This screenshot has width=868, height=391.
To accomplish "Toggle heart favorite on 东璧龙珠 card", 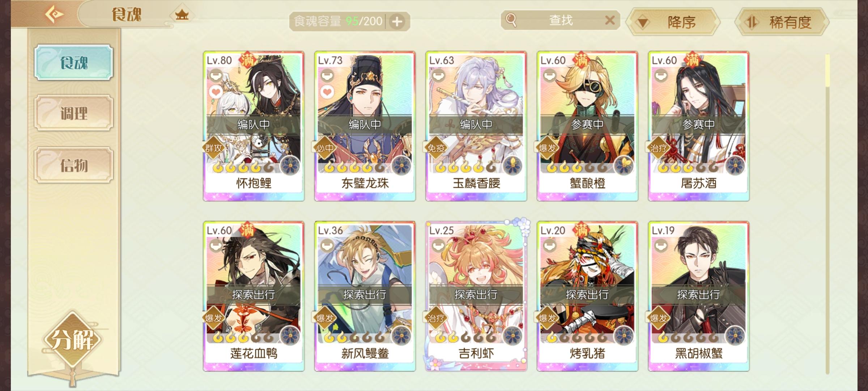I will click(328, 92).
